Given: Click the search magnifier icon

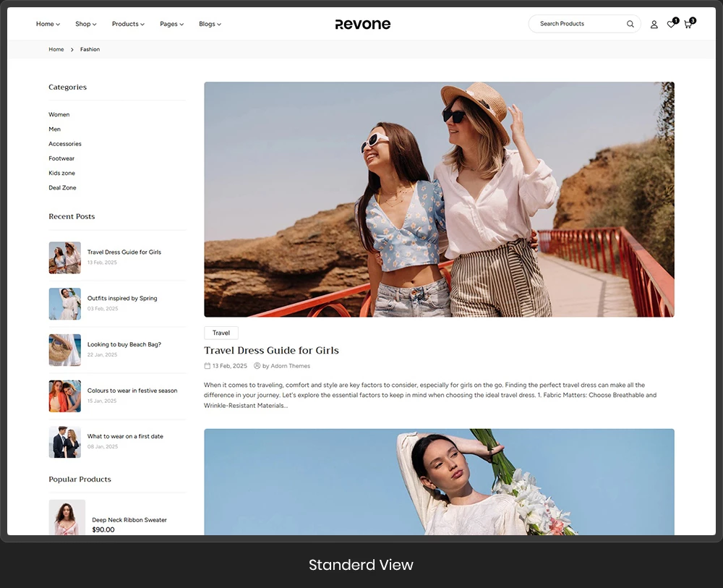Looking at the screenshot, I should (x=630, y=24).
